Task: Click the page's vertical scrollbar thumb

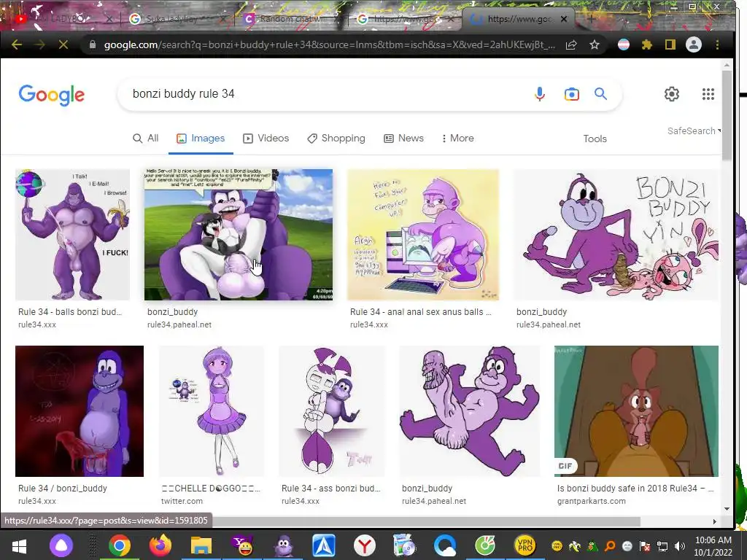Action: coord(727,116)
